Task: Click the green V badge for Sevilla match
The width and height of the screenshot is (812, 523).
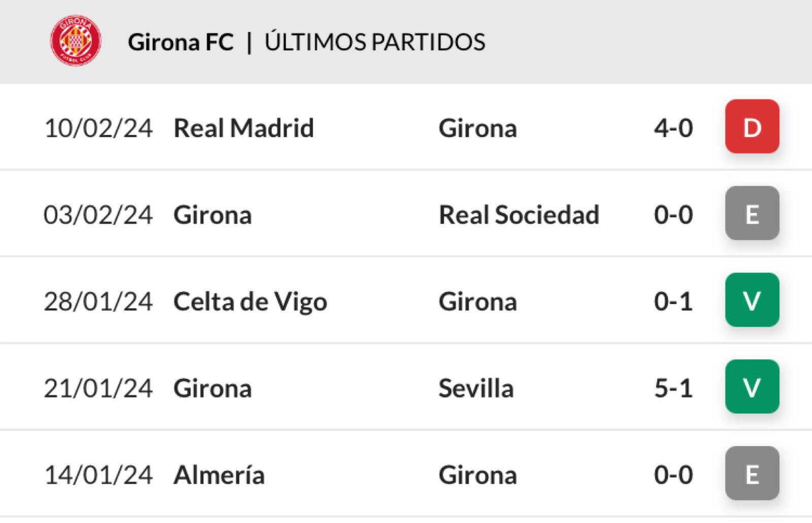Action: (x=752, y=387)
